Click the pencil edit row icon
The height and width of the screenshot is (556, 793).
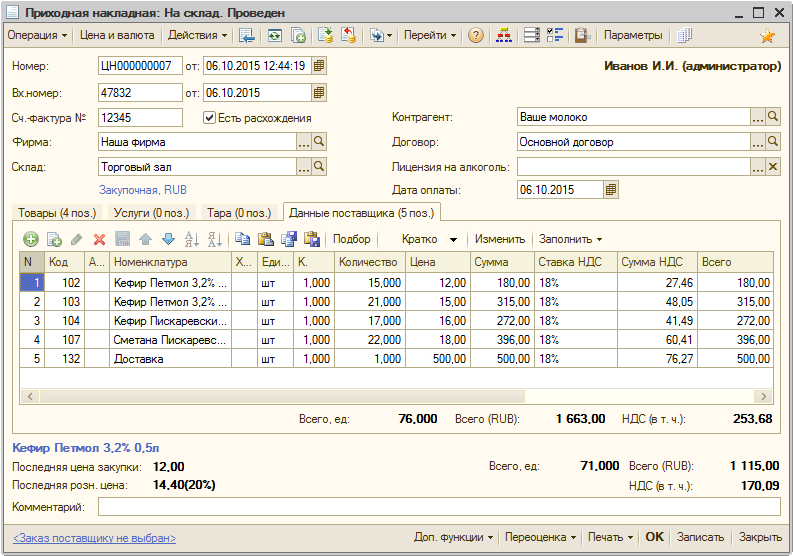coord(77,239)
